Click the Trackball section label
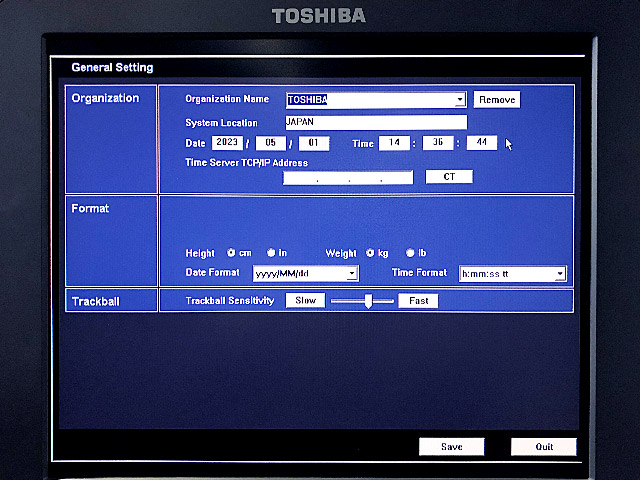 (x=96, y=302)
